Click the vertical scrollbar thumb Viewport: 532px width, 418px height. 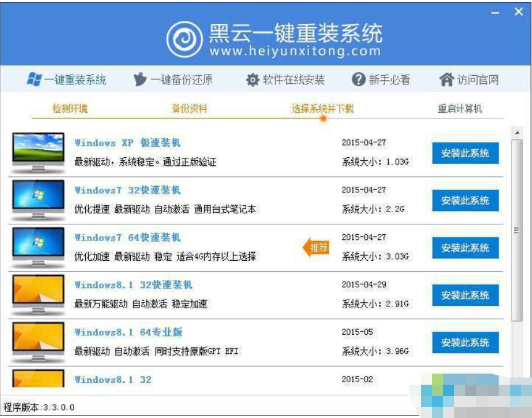point(517,230)
